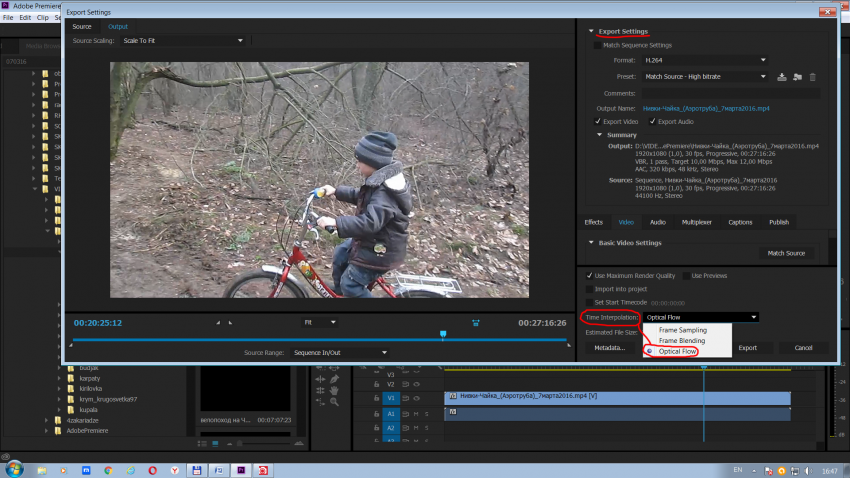Switch to the Effects tab
Image resolution: width=850 pixels, height=478 pixels.
tap(594, 222)
